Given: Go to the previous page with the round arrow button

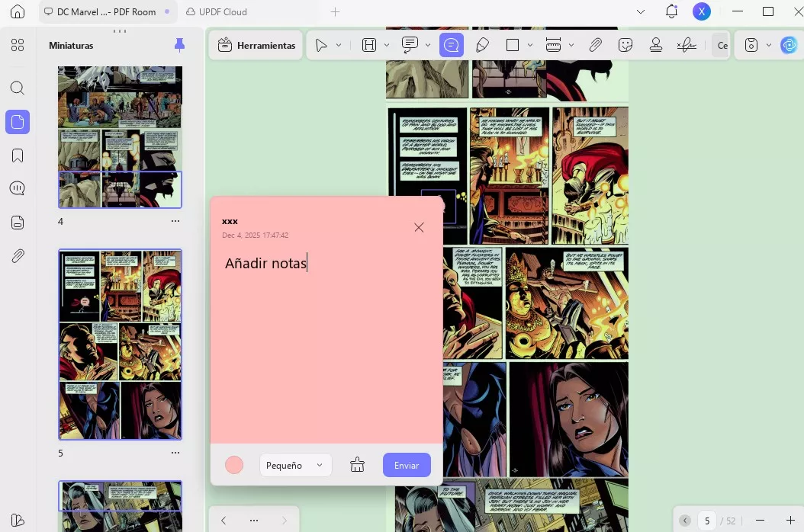Looking at the screenshot, I should pyautogui.click(x=685, y=521).
